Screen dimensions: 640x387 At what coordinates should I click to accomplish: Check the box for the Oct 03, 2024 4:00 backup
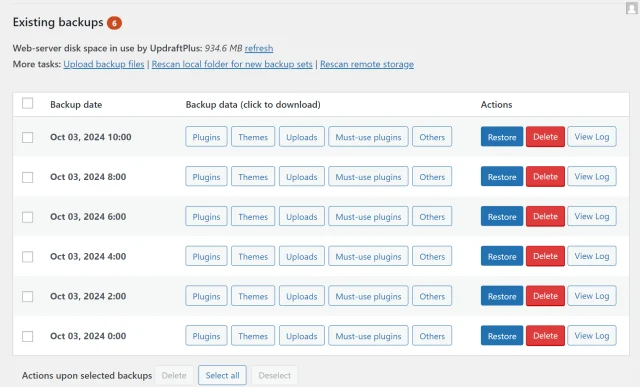27,257
